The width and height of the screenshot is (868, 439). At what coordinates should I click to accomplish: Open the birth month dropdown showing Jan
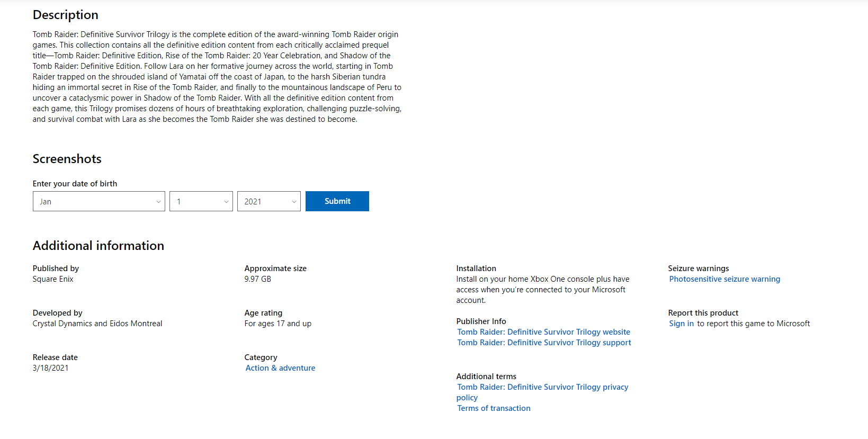click(x=99, y=201)
